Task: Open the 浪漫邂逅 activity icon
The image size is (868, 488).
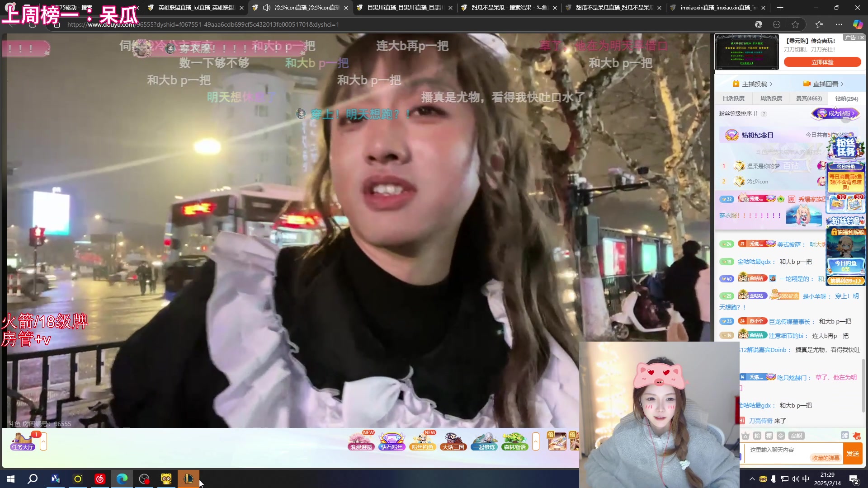Action: tap(361, 441)
